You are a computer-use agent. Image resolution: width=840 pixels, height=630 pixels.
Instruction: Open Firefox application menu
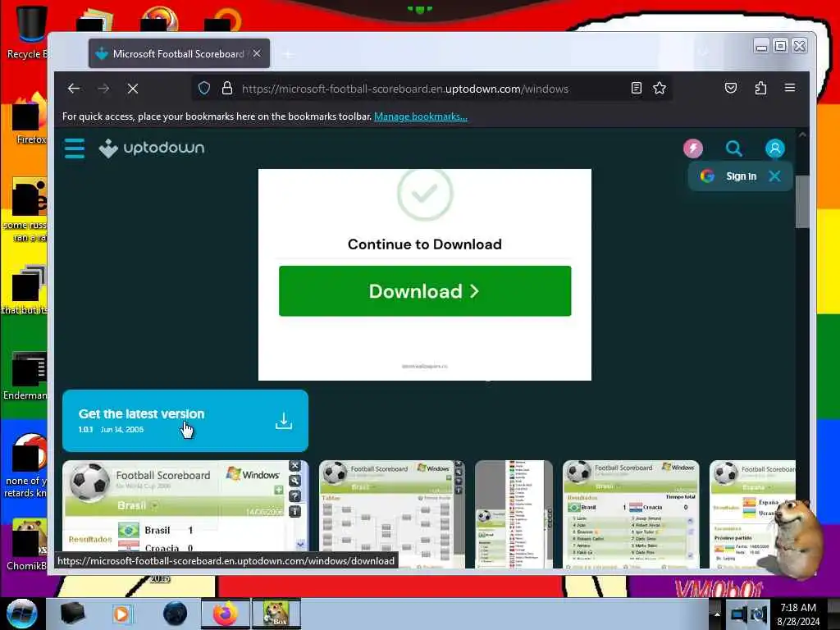pos(790,88)
